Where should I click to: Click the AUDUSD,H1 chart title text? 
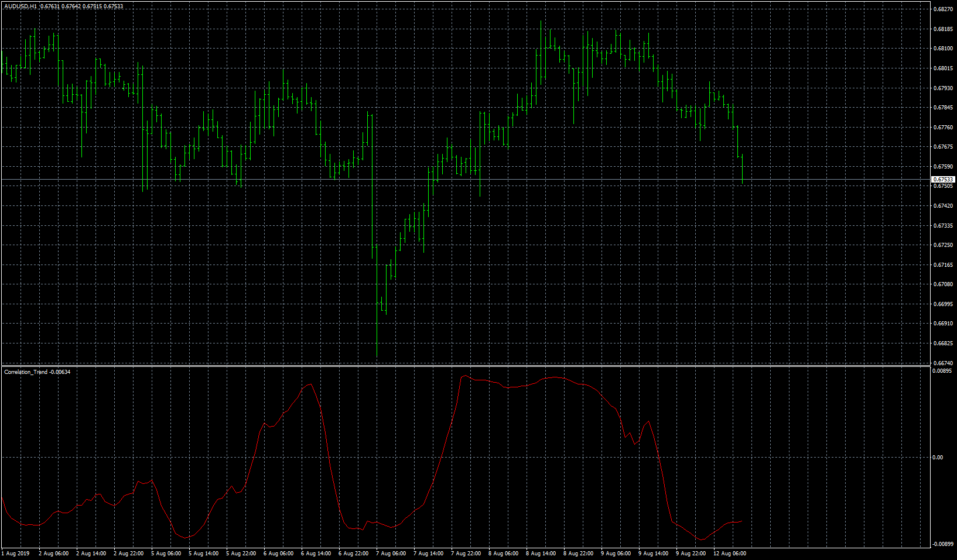[x=20, y=6]
